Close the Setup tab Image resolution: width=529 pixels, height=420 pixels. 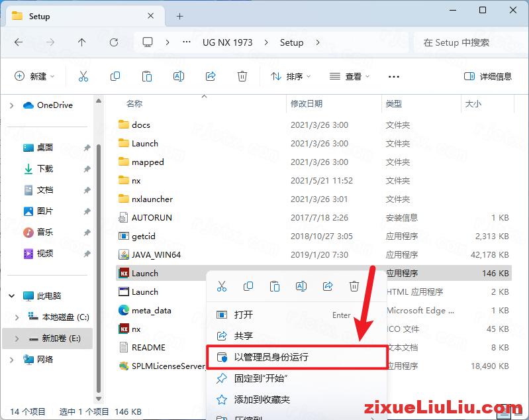pyautogui.click(x=151, y=16)
